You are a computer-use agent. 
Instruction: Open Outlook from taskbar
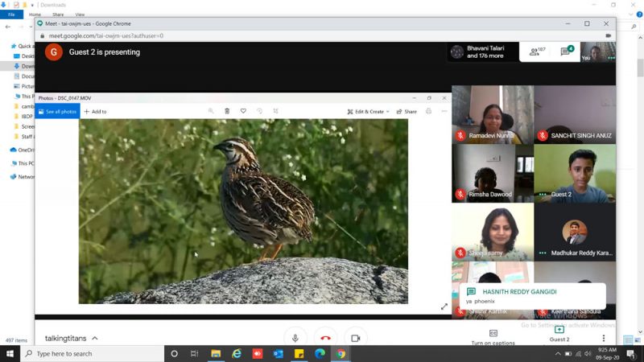tap(278, 353)
